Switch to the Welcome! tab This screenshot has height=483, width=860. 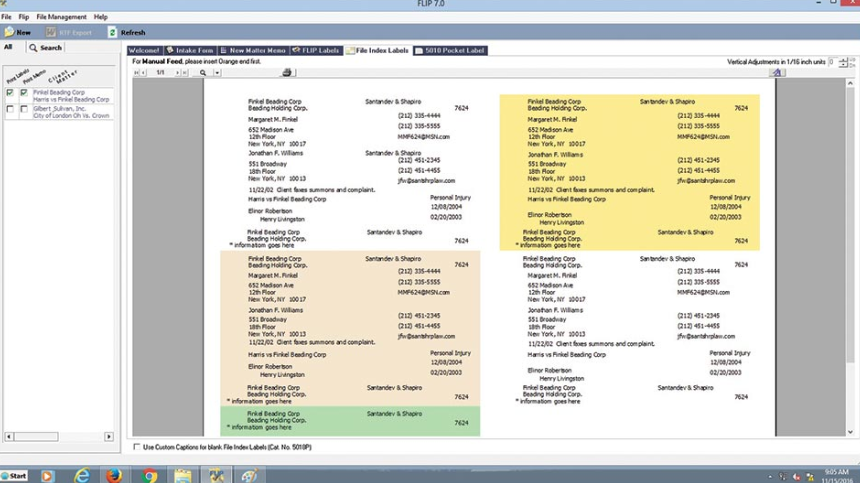[144, 50]
